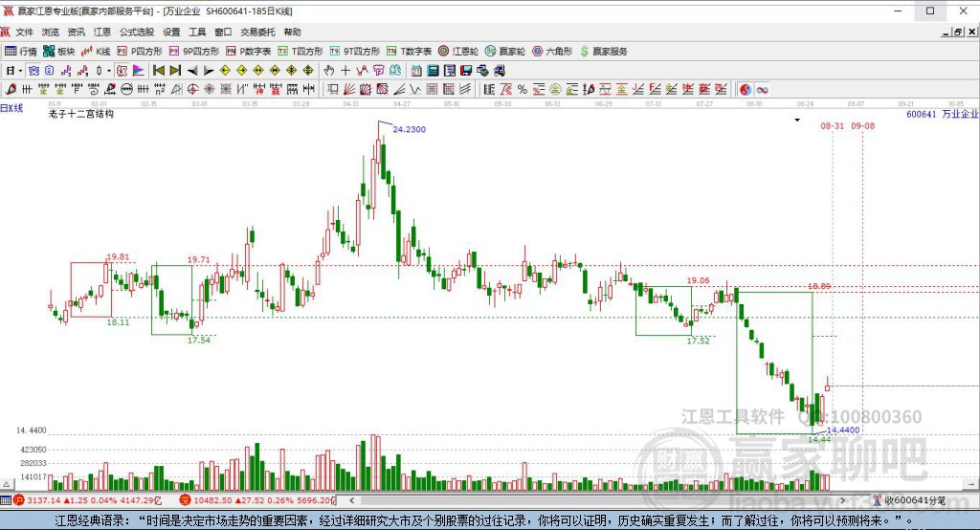Open the P数字表 number table

[x=249, y=52]
